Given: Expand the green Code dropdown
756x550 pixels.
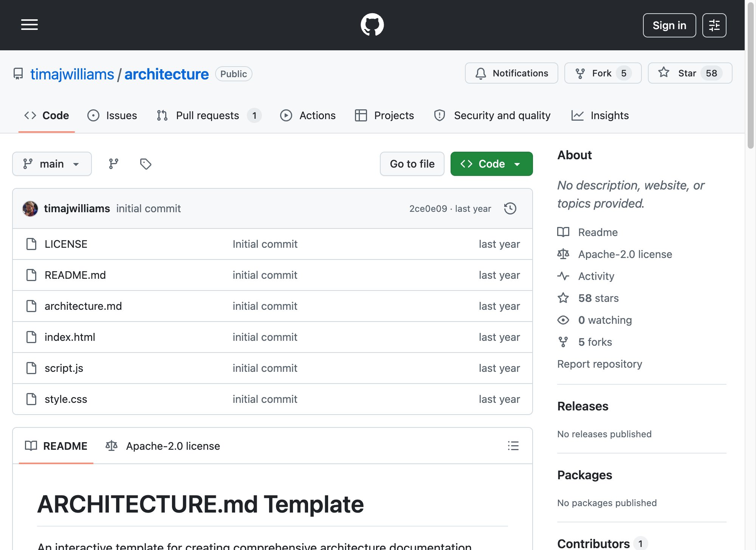Looking at the screenshot, I should tap(491, 164).
